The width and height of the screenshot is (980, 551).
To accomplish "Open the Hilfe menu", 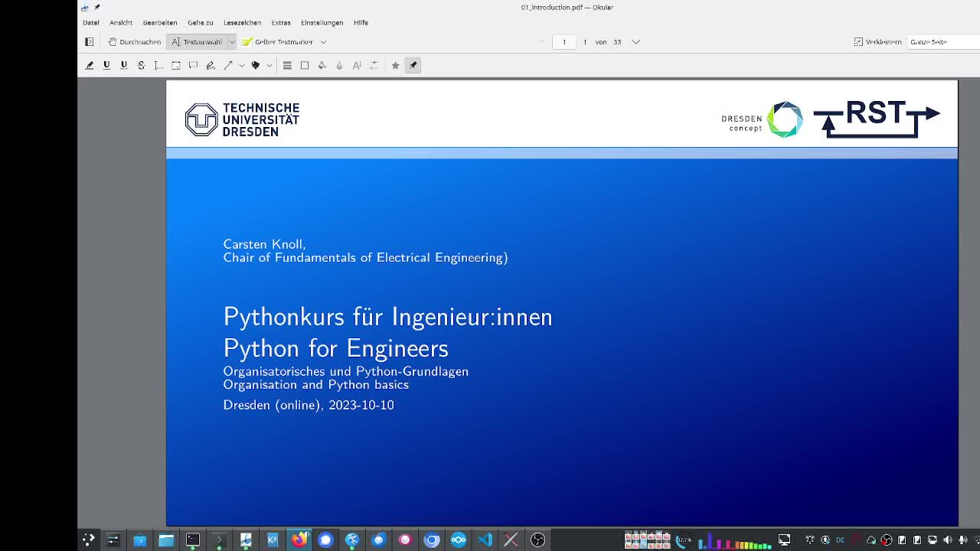I will 361,23.
